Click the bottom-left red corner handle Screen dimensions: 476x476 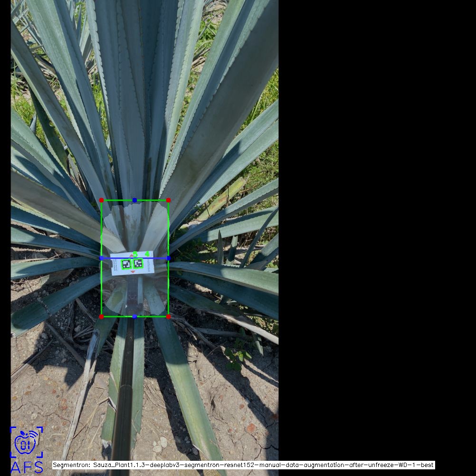click(x=101, y=316)
